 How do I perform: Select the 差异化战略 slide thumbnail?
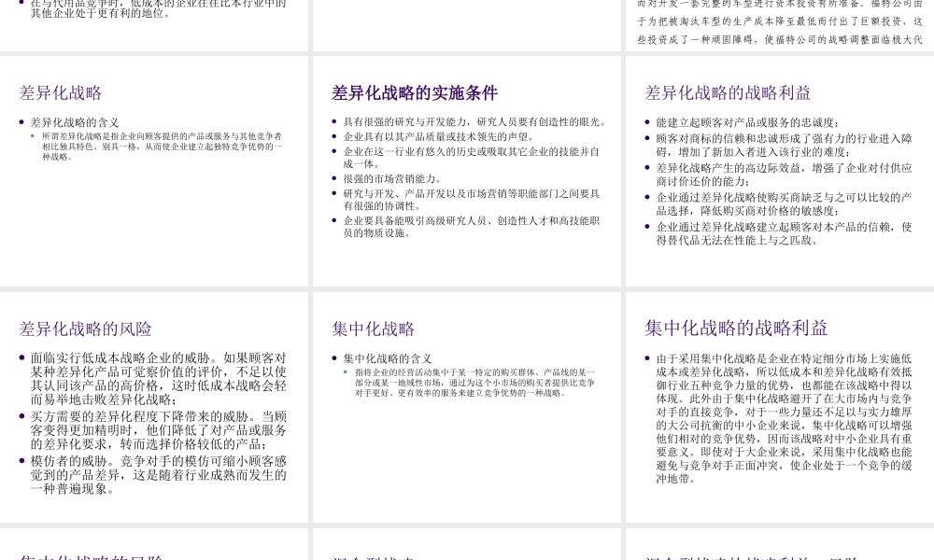154,173
